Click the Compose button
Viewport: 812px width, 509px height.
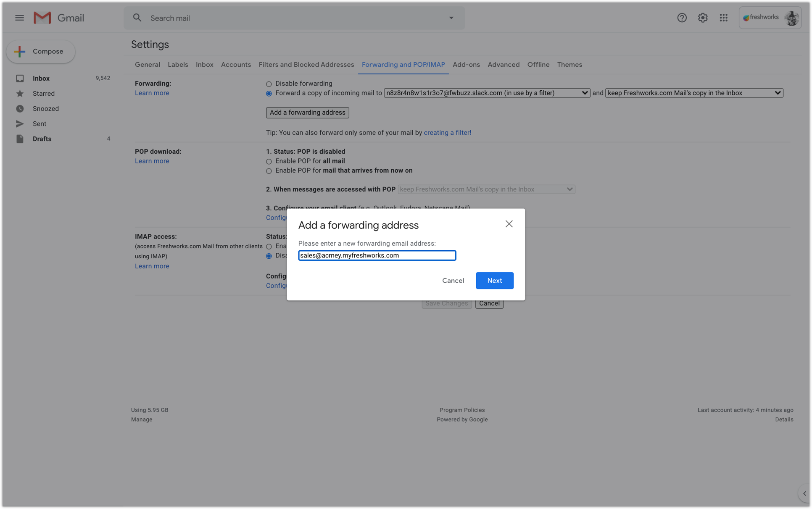click(41, 52)
